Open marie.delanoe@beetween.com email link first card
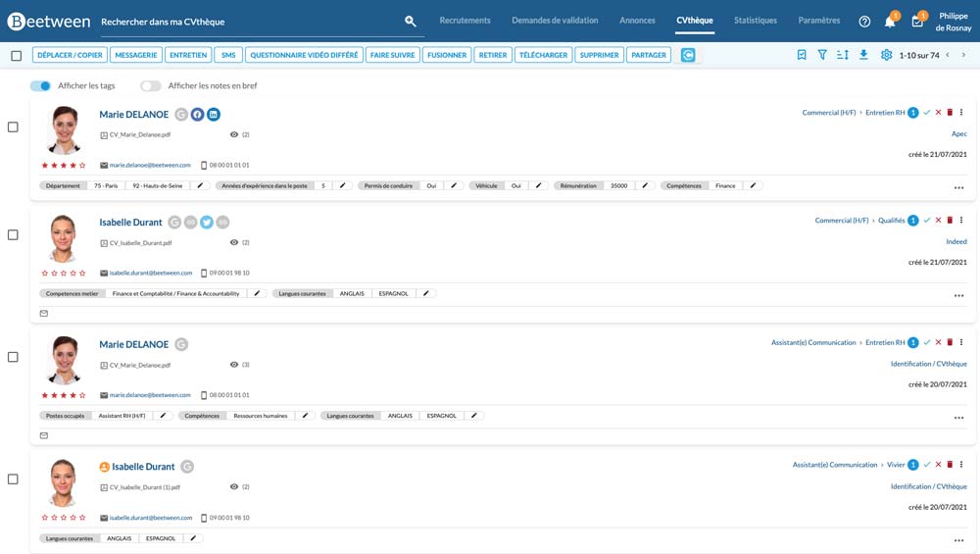 [150, 165]
